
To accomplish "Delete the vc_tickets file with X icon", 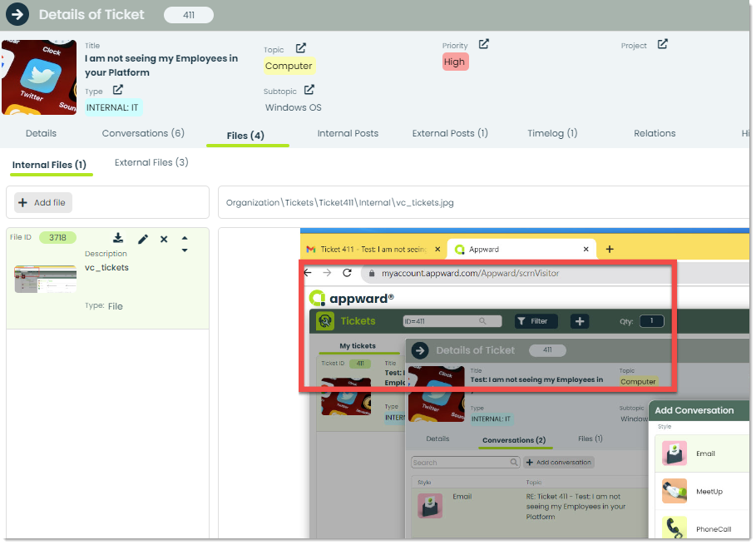I will pyautogui.click(x=164, y=240).
